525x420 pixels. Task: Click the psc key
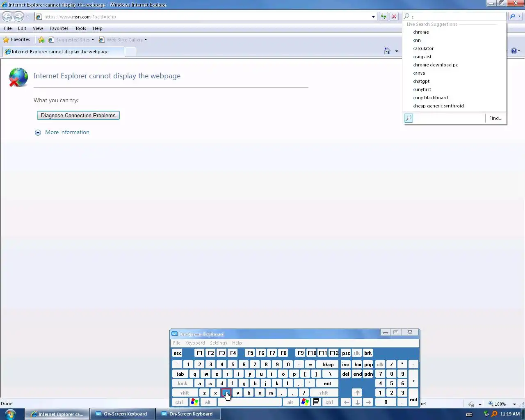tap(346, 353)
